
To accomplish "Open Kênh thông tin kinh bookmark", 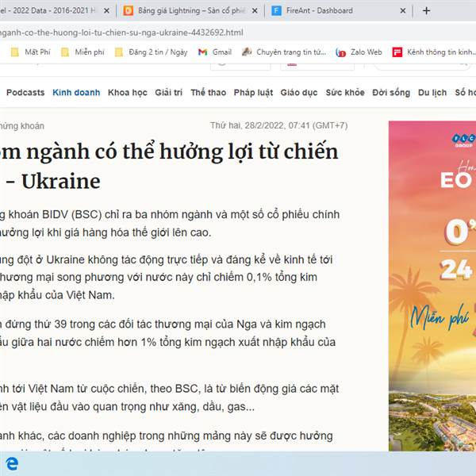I will click(433, 52).
